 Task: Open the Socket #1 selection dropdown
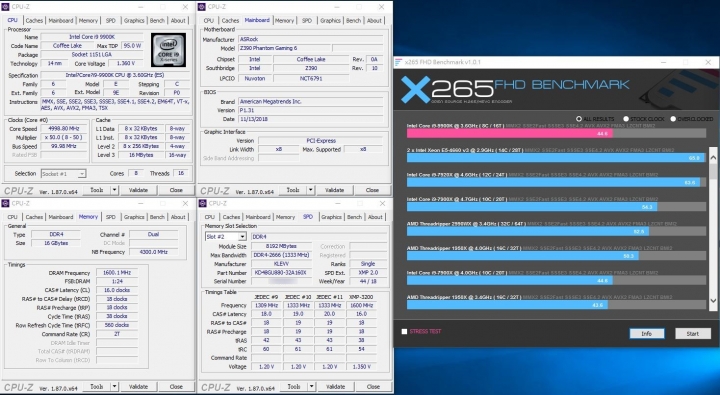(63, 174)
